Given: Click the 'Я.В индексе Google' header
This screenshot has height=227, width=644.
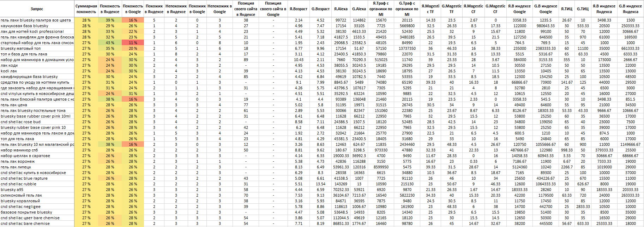Looking at the screenshot, I should pos(519,9).
